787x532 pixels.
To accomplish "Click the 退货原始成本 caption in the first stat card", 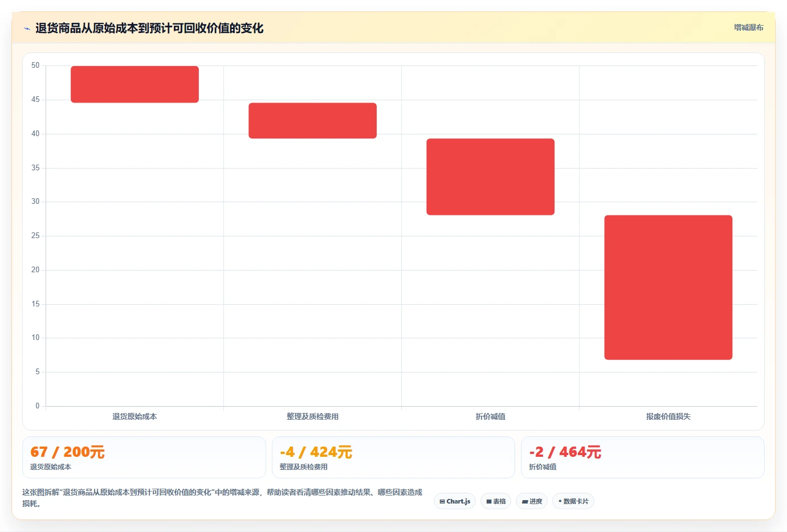I will [x=51, y=466].
